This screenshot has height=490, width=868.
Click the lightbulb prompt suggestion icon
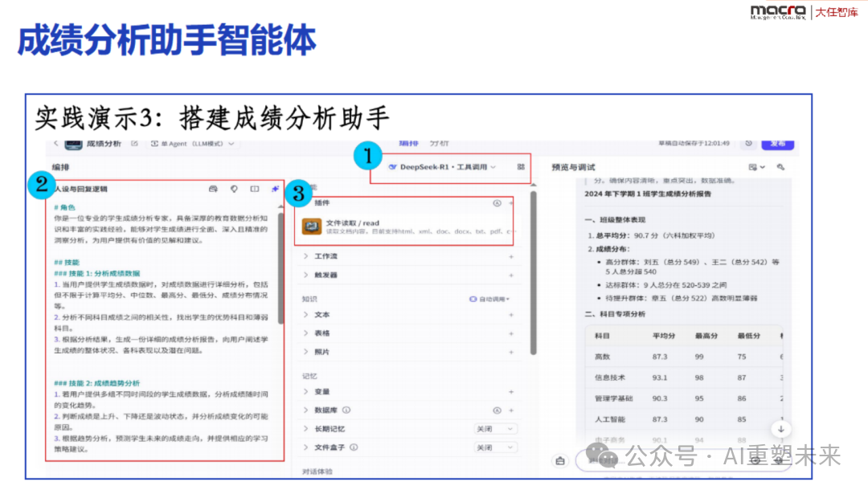(235, 188)
